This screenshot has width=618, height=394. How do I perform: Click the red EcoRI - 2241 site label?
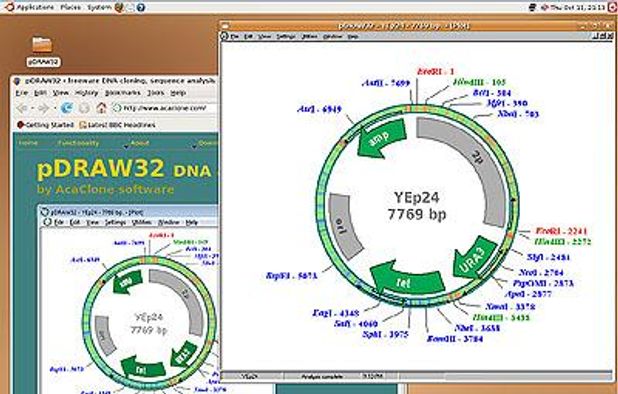pos(562,231)
